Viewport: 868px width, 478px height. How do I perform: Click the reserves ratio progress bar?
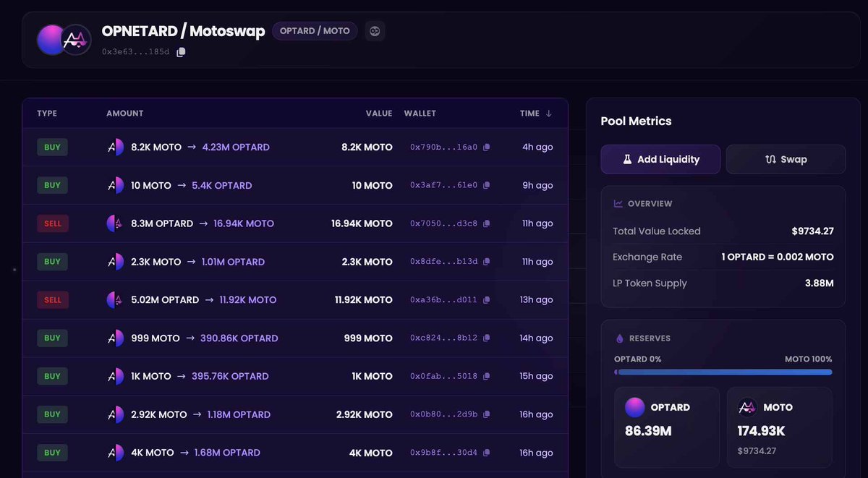click(723, 372)
